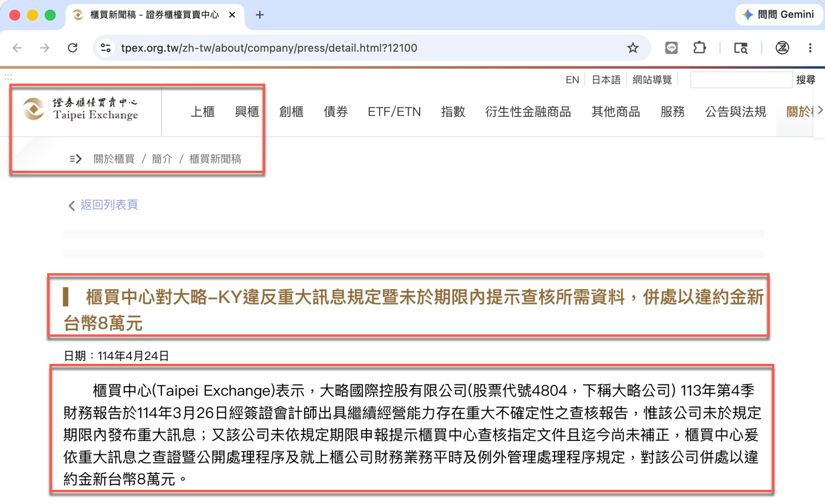Open the Chrome three-dot menu
The width and height of the screenshot is (825, 504).
[811, 48]
